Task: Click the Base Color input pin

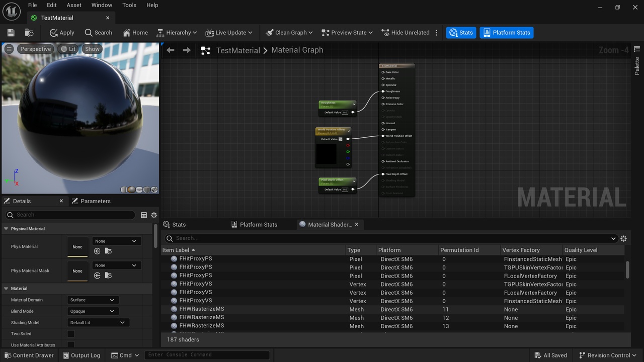Action: click(x=383, y=72)
